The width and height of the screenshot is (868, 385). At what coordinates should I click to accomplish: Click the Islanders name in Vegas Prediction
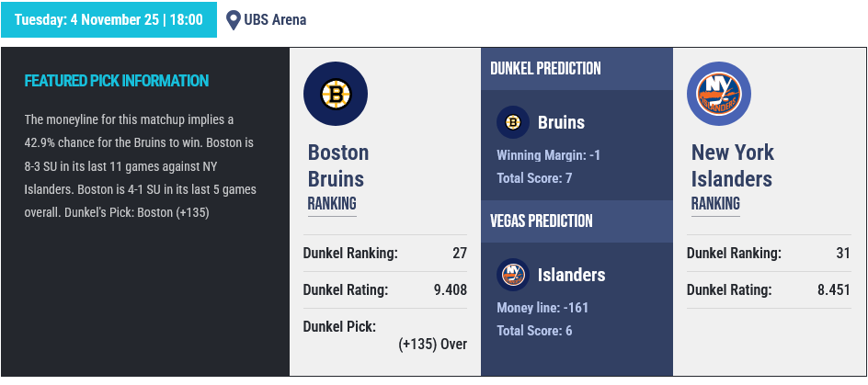tap(571, 275)
